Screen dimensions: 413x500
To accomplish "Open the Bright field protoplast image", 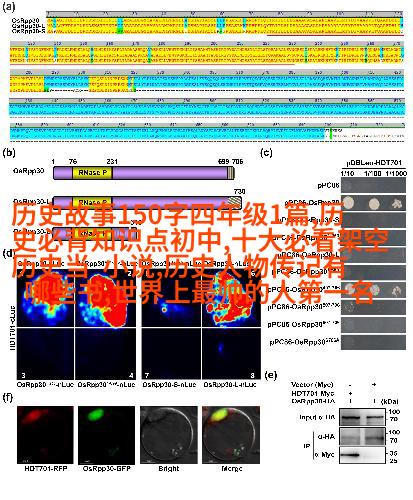I will pyautogui.click(x=169, y=435).
